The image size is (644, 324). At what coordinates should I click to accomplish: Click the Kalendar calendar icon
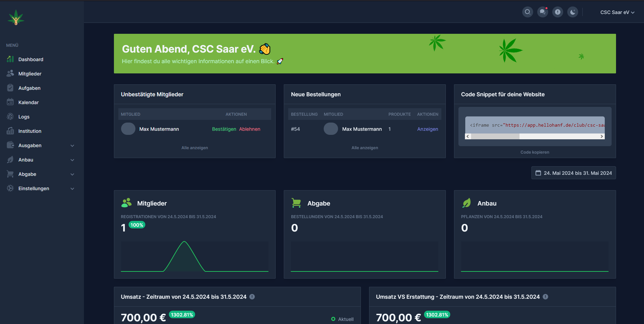[10, 102]
